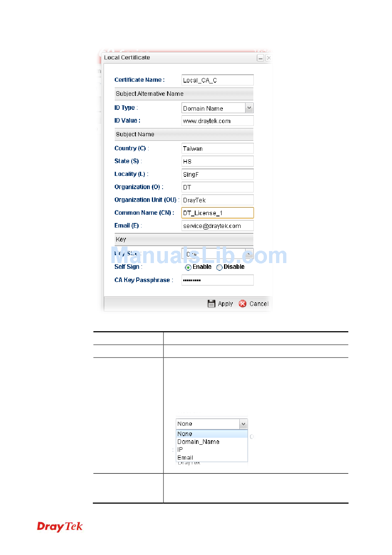Click the "ID Value :" label
This screenshot has height=555, width=392.
coord(128,121)
